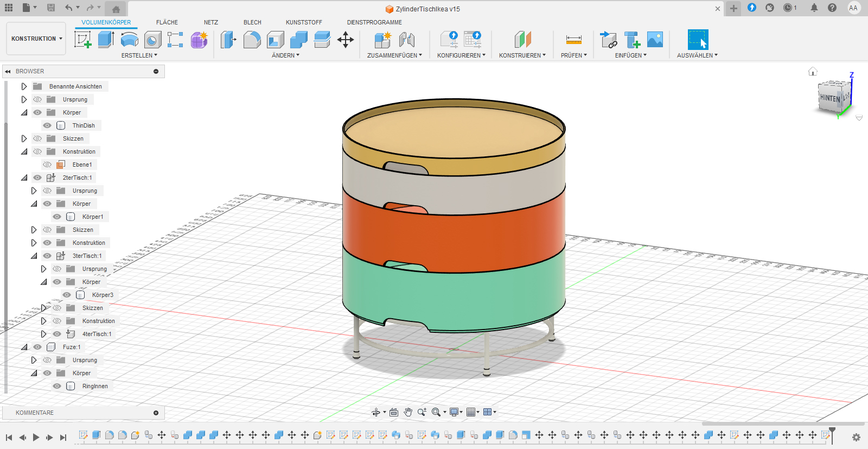Viewport: 868px width, 449px height.
Task: Hide the Körper3 body
Action: [67, 295]
